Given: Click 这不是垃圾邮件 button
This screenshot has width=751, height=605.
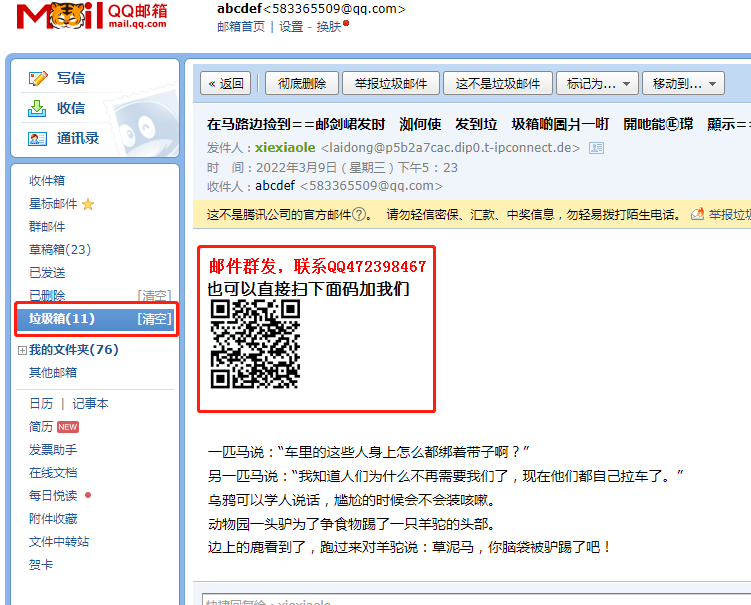Looking at the screenshot, I should click(497, 84).
